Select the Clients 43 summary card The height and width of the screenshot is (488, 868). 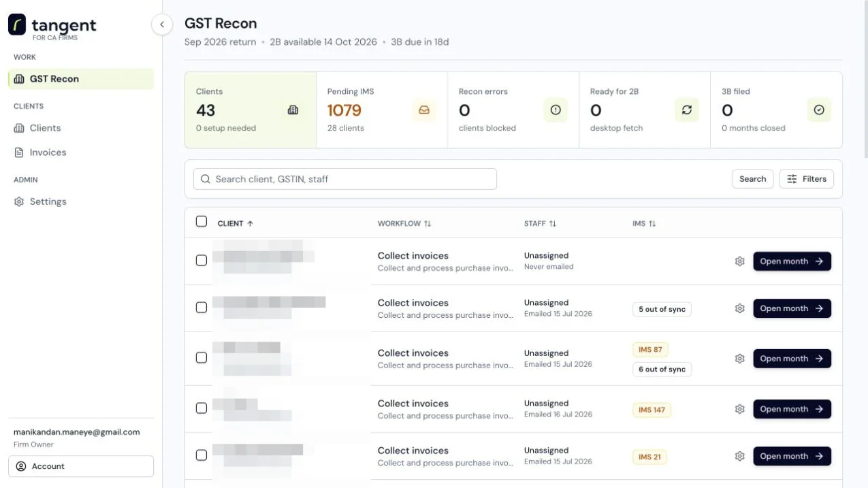(251, 110)
